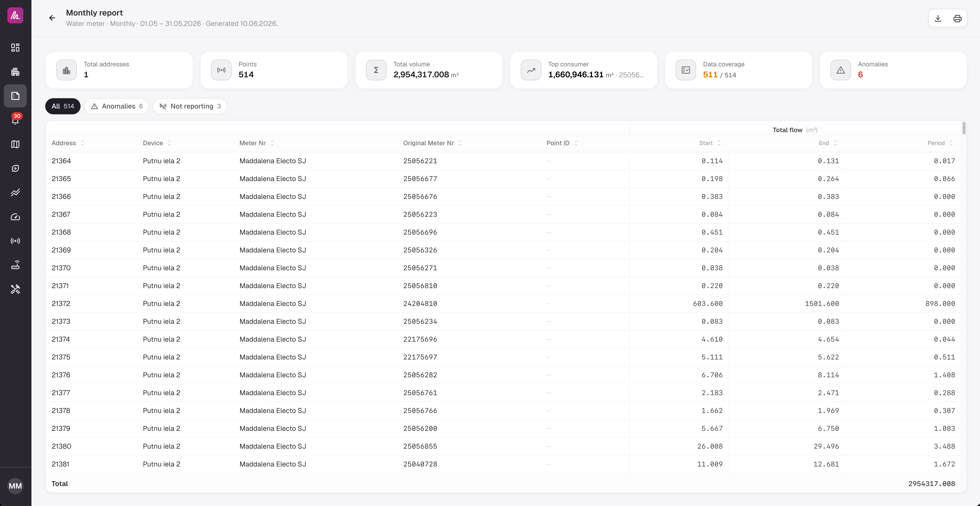This screenshot has height=506, width=980.
Task: Sort by Start flow column
Action: coord(710,143)
